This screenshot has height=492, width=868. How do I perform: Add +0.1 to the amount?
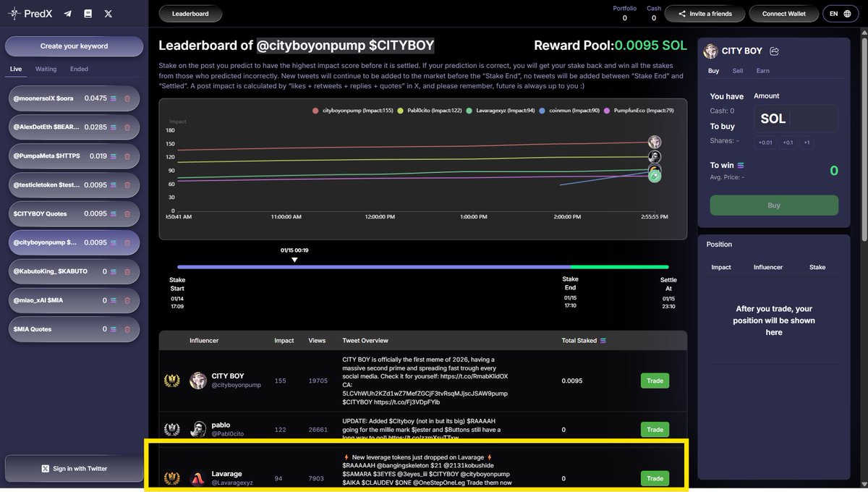click(x=788, y=143)
